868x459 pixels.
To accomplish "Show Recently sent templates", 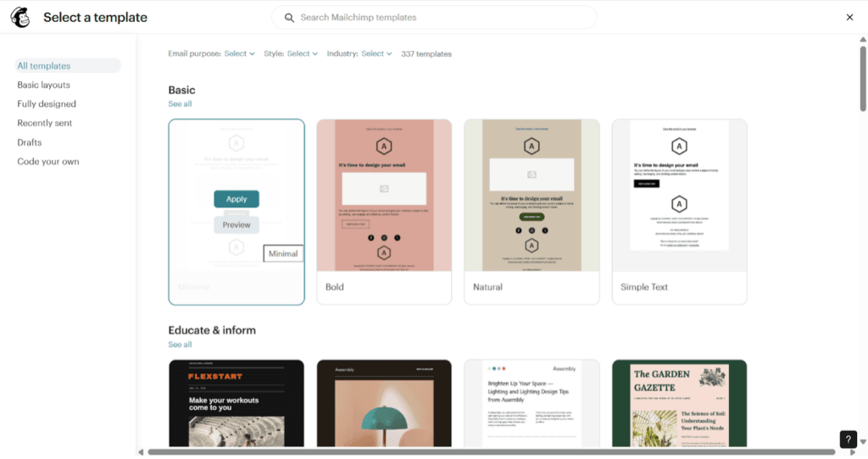I will pyautogui.click(x=45, y=123).
